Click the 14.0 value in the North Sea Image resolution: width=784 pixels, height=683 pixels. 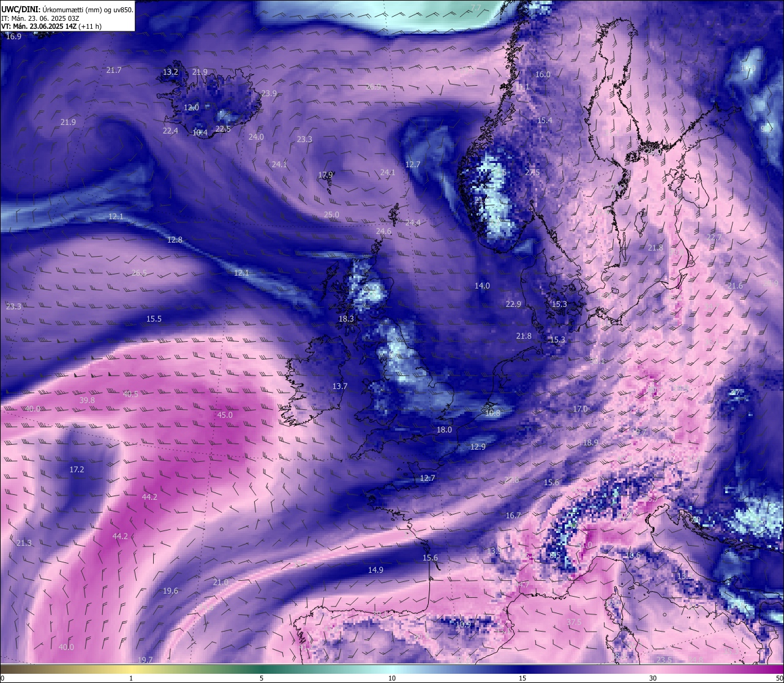[482, 286]
